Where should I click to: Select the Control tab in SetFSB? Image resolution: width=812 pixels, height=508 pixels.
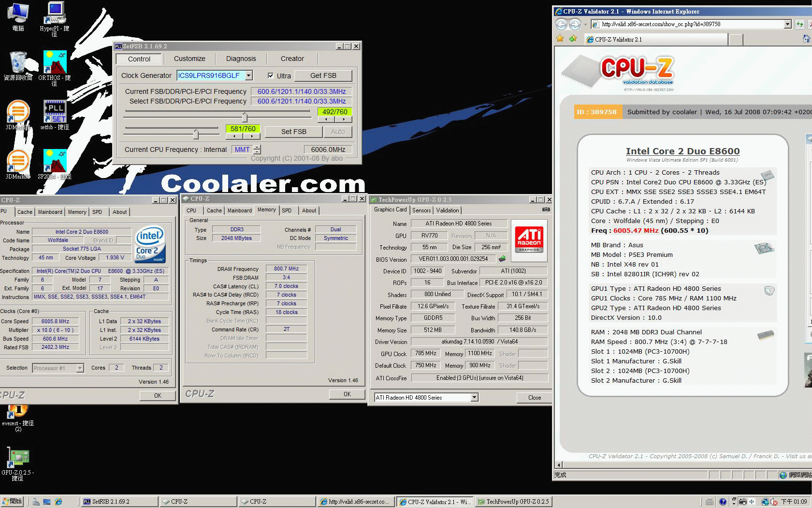[139, 59]
